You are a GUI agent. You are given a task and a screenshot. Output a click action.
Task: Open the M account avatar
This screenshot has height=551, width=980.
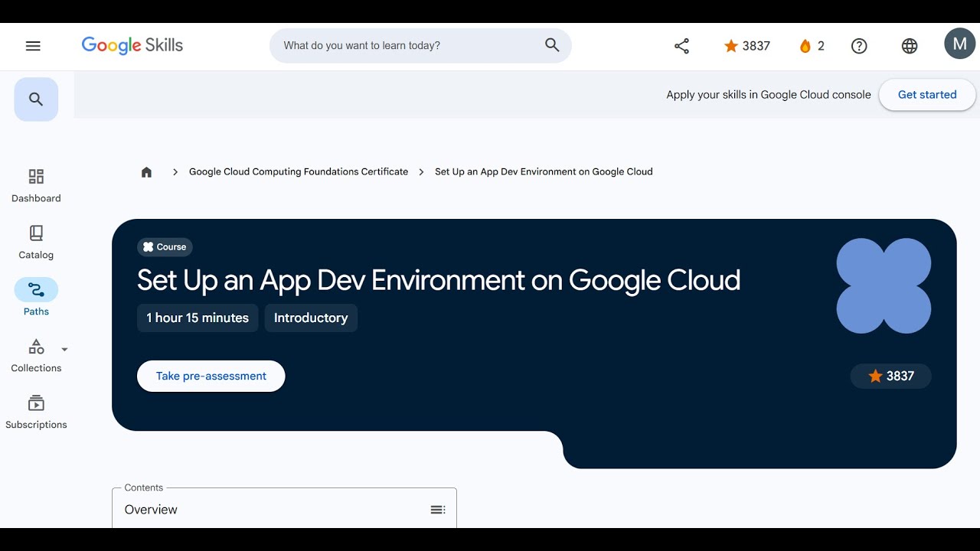(x=959, y=44)
